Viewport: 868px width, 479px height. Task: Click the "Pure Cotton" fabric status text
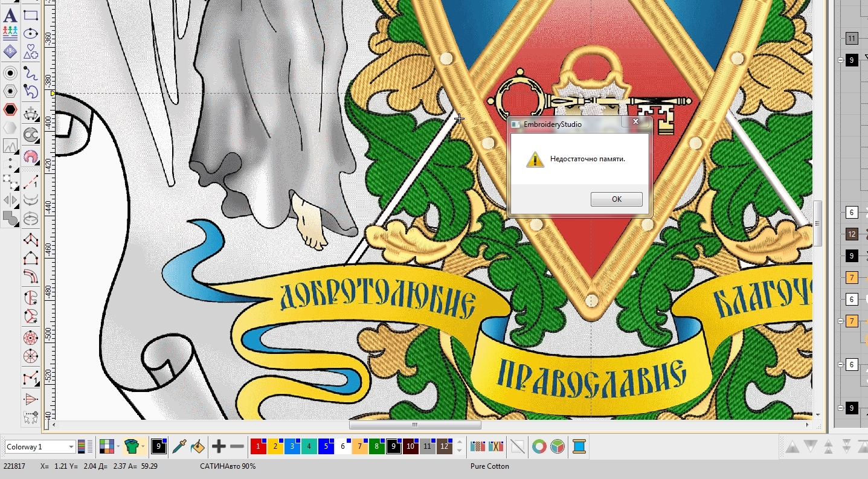click(x=490, y=466)
